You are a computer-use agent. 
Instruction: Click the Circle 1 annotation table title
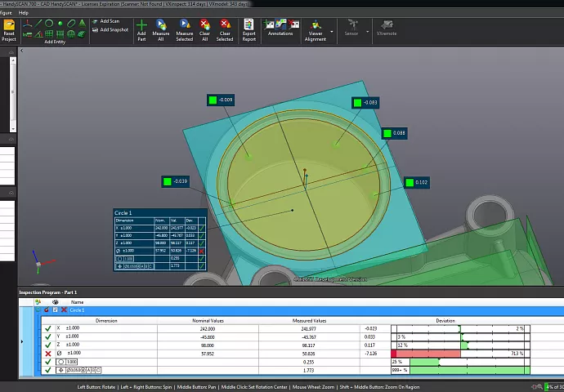point(123,213)
